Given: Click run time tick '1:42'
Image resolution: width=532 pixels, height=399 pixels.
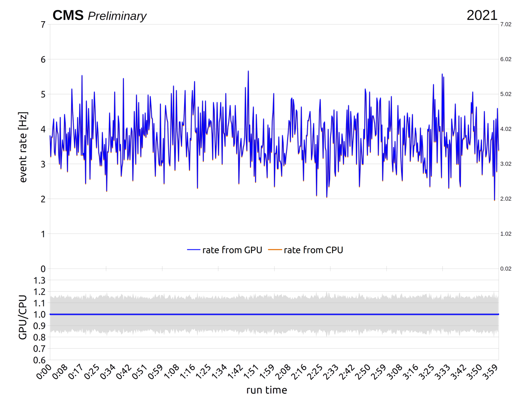Looking at the screenshot, I should point(236,372).
